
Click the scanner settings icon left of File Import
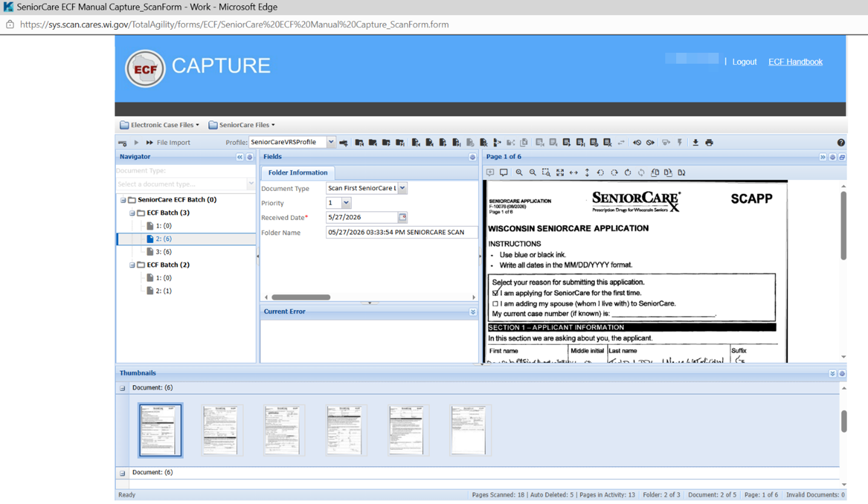point(122,143)
